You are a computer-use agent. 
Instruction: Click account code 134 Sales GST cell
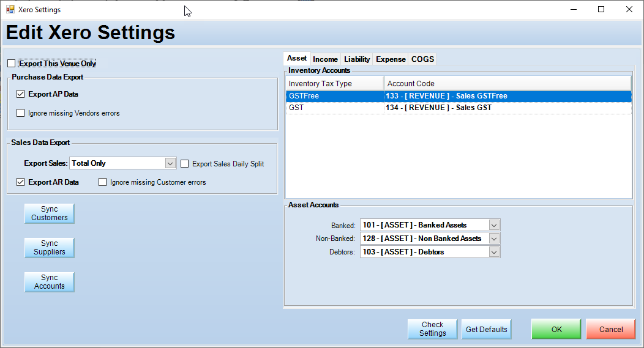(507, 108)
